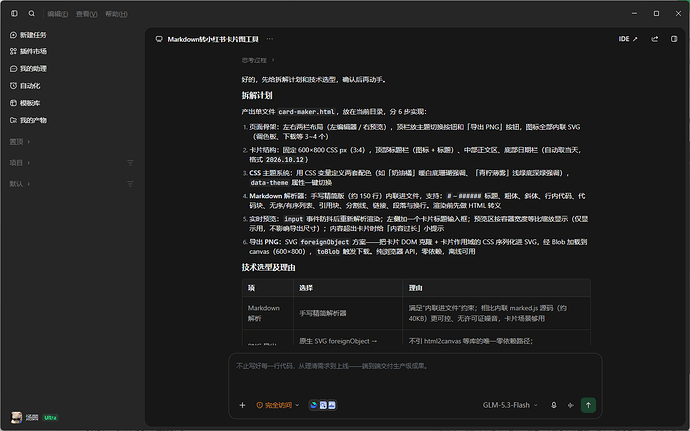Open 插件市场 in the sidebar
Screen dimensions: 690x431
(x=28, y=52)
